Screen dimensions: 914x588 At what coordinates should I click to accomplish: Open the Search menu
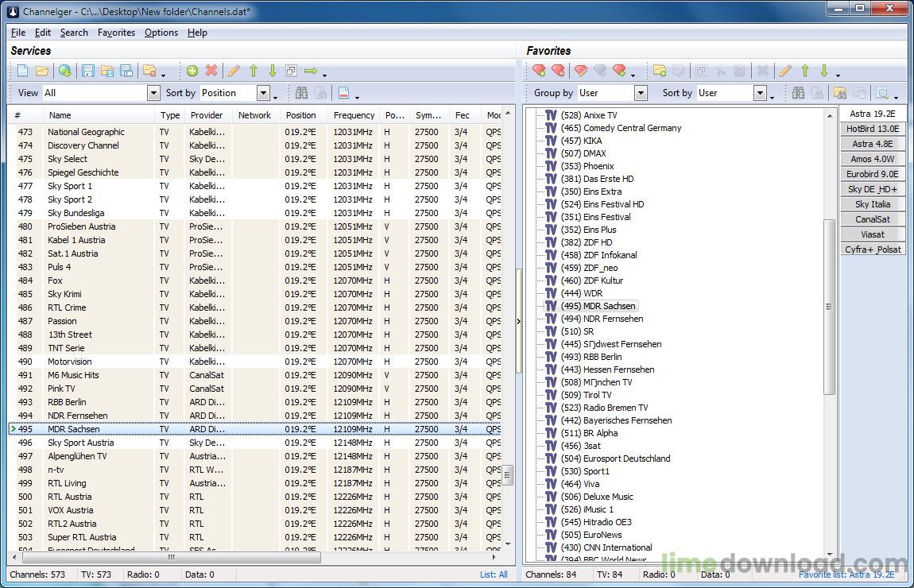coord(74,33)
